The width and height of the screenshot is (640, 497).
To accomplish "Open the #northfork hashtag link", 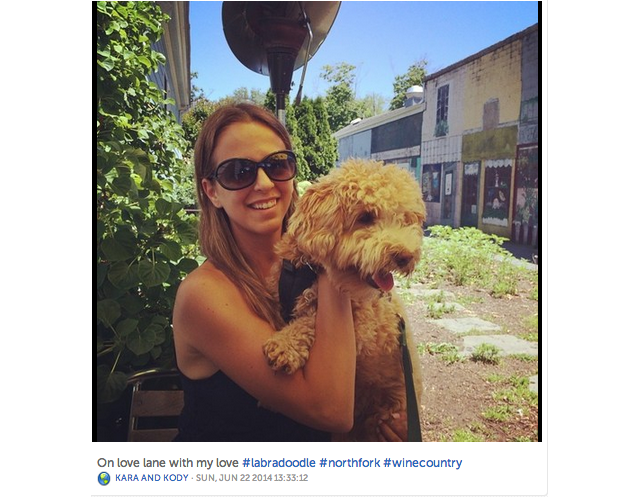I will pos(349,463).
